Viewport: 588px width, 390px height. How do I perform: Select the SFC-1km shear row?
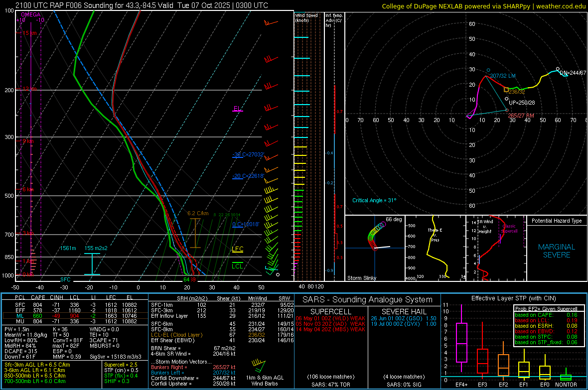click(x=222, y=305)
